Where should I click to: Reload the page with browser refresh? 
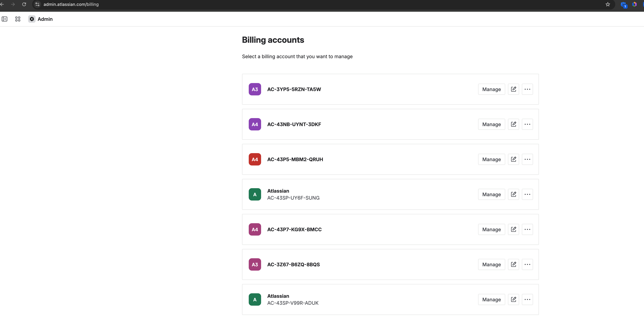pos(24,4)
